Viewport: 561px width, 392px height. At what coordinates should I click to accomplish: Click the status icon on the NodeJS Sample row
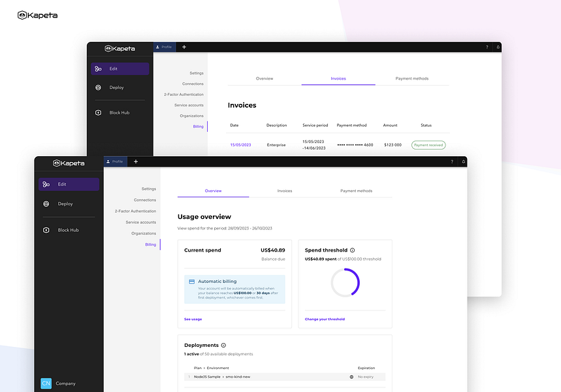pyautogui.click(x=351, y=376)
